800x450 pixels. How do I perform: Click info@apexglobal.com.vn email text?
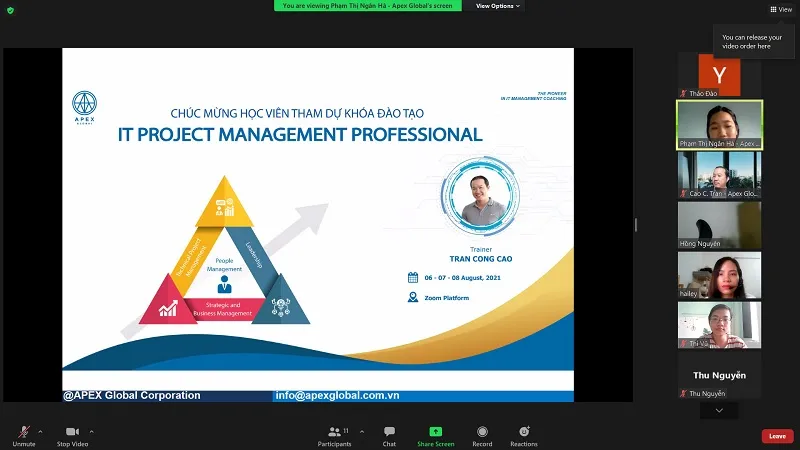[x=337, y=395]
